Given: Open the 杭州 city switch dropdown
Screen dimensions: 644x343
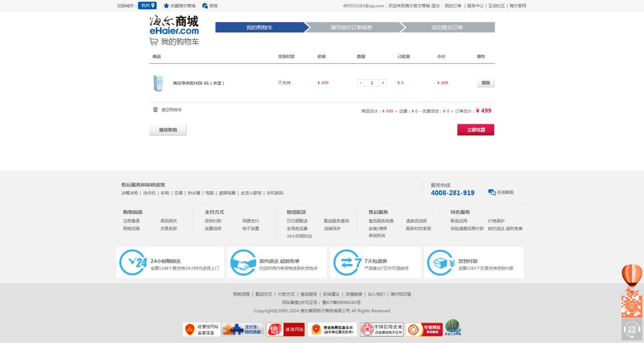Looking at the screenshot, I should pyautogui.click(x=148, y=6).
